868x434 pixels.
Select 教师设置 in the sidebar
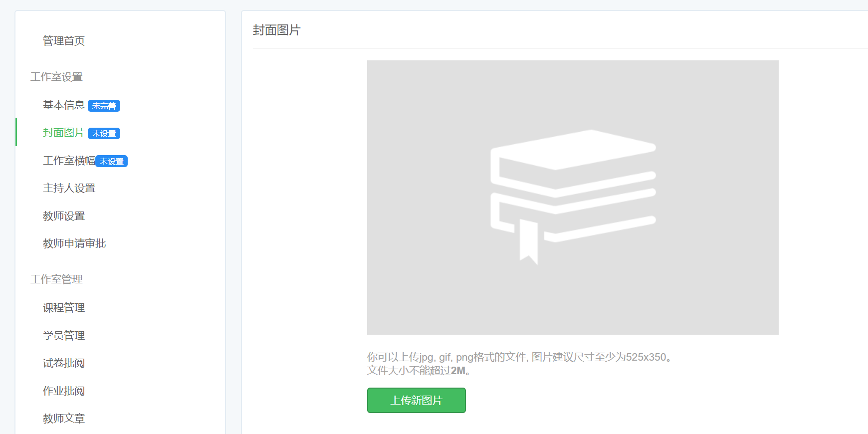(x=64, y=216)
